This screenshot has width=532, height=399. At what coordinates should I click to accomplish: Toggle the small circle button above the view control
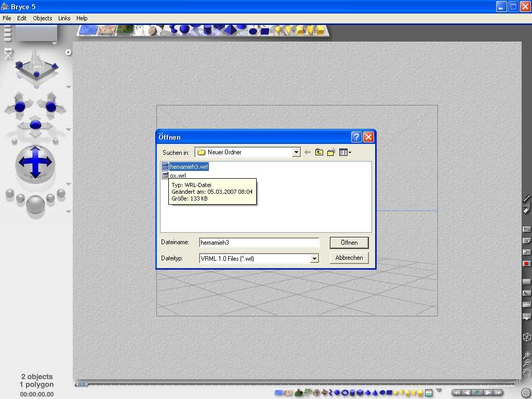click(x=68, y=52)
